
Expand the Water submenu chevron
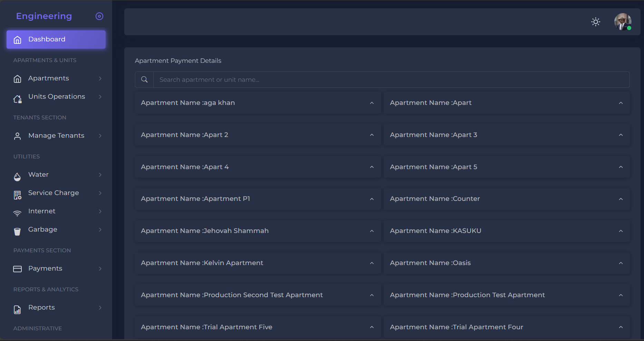pos(100,175)
